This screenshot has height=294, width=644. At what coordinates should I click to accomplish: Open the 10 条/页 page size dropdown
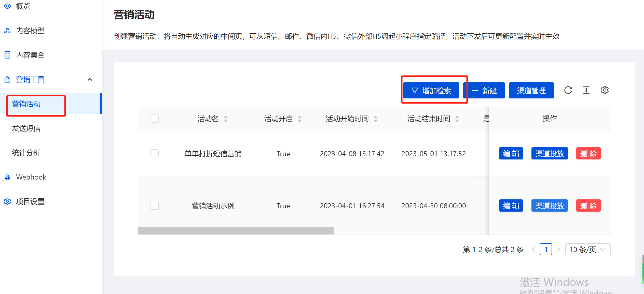coord(587,249)
